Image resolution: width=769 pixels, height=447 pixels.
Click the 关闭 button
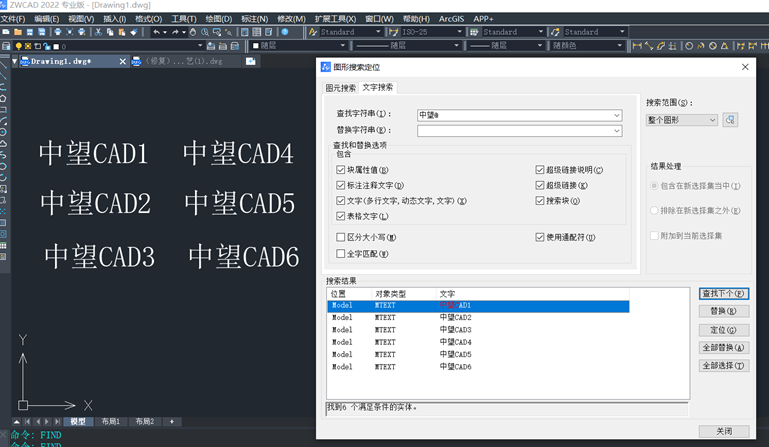click(724, 431)
